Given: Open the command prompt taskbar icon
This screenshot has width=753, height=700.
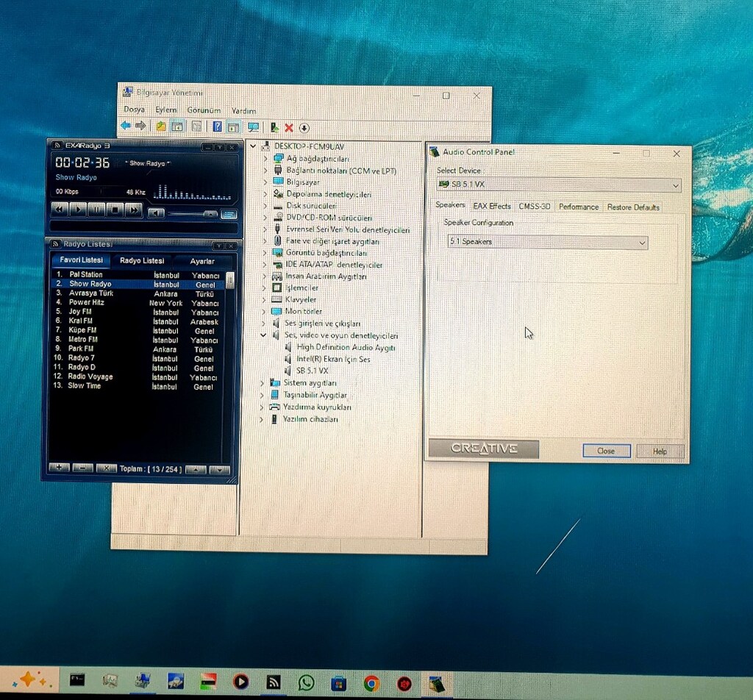Looking at the screenshot, I should tap(77, 680).
